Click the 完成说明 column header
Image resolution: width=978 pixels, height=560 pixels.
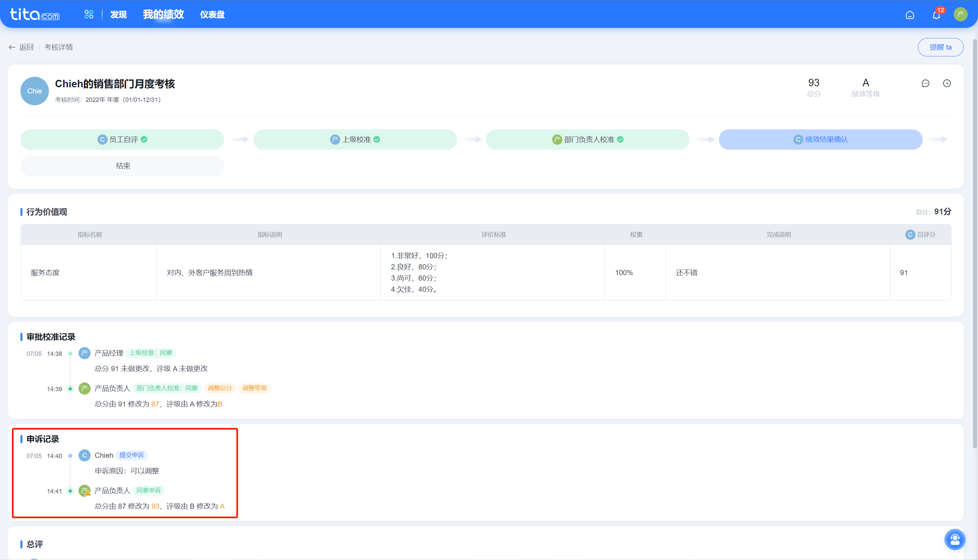[x=779, y=234]
